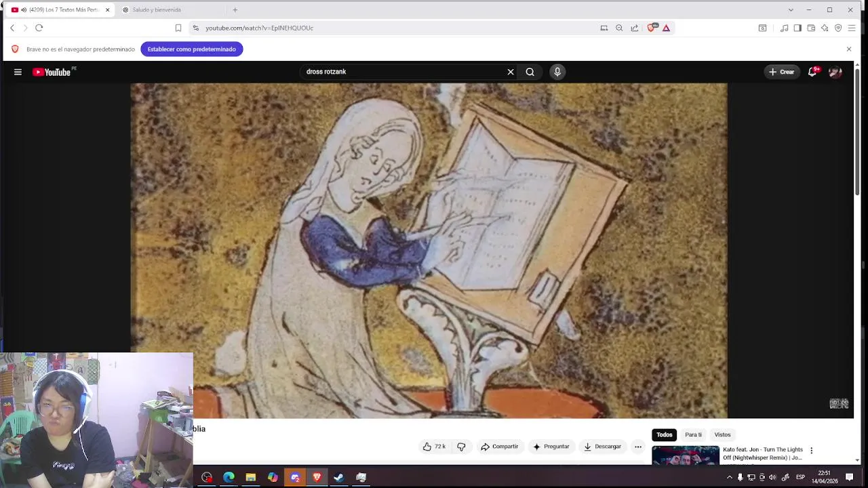Open the YouTube account avatar menu
This screenshot has width=868, height=488.
pyautogui.click(x=835, y=72)
